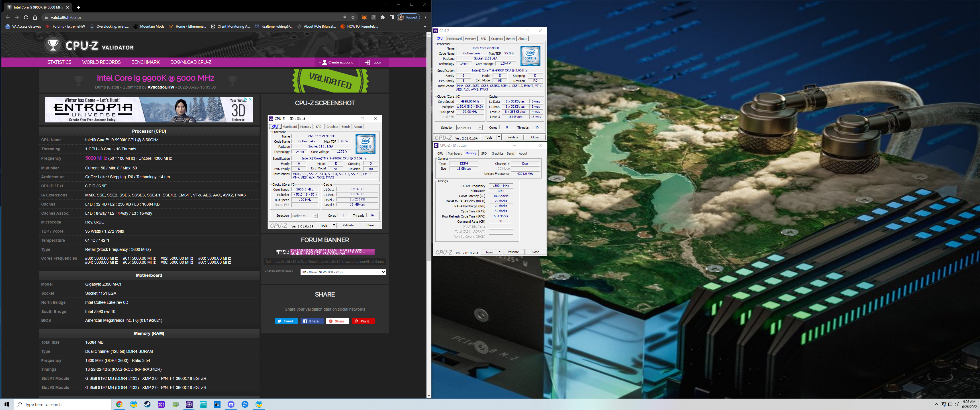Viewport: 980px width, 410px height.
Task: Share validation on Facebook
Action: pyautogui.click(x=312, y=321)
